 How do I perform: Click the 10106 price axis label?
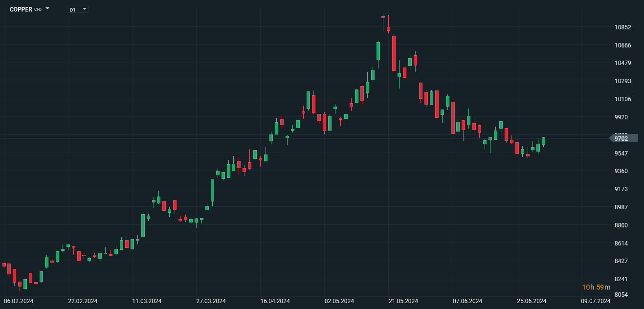pyautogui.click(x=623, y=99)
